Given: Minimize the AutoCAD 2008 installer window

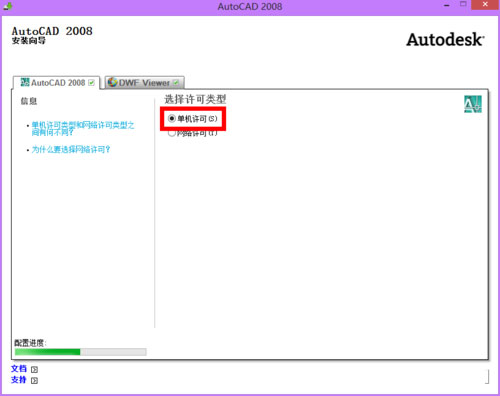Looking at the screenshot, I should point(447,5).
